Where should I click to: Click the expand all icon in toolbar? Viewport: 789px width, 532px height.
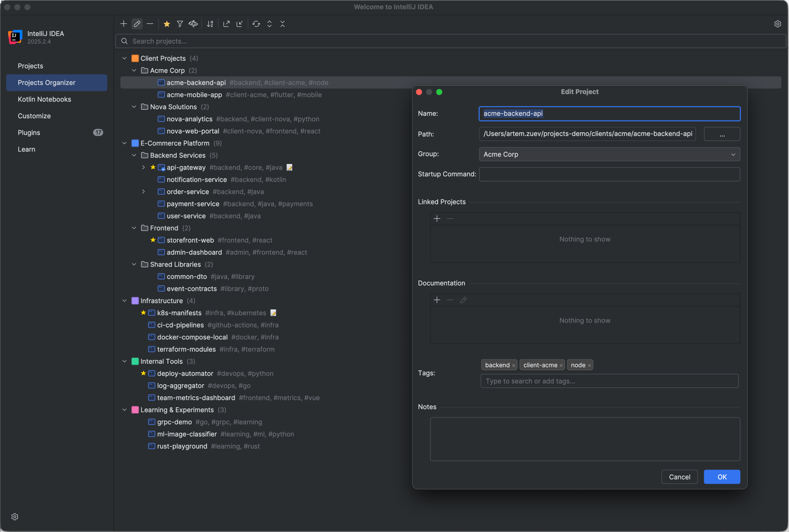click(269, 24)
